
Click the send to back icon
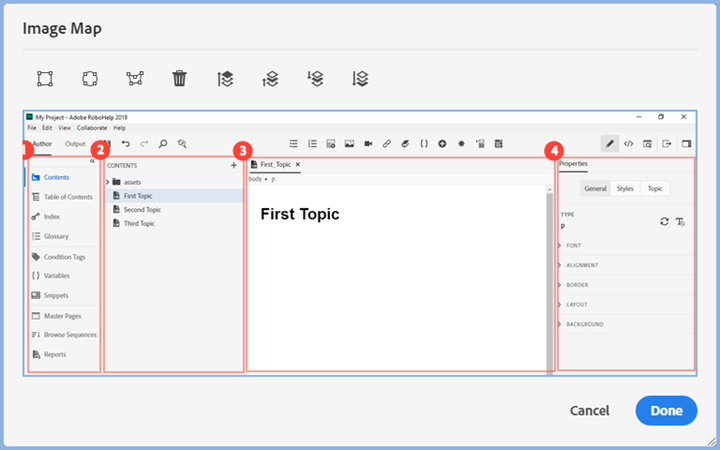click(360, 78)
